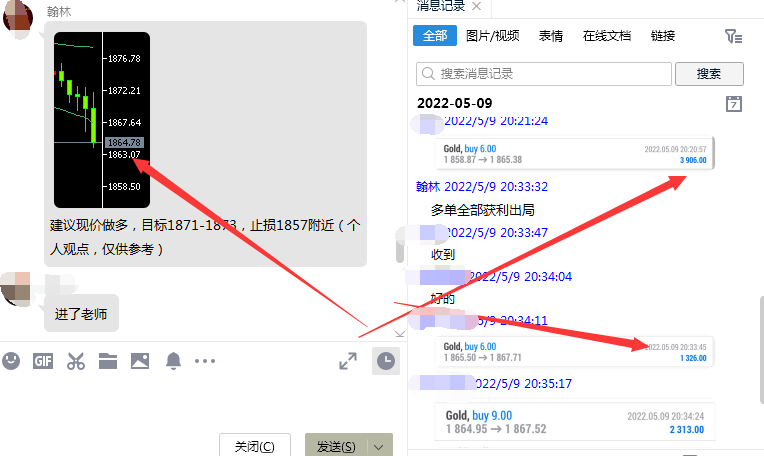Insert a picture with the image icon
The height and width of the screenshot is (456, 764).
(140, 361)
